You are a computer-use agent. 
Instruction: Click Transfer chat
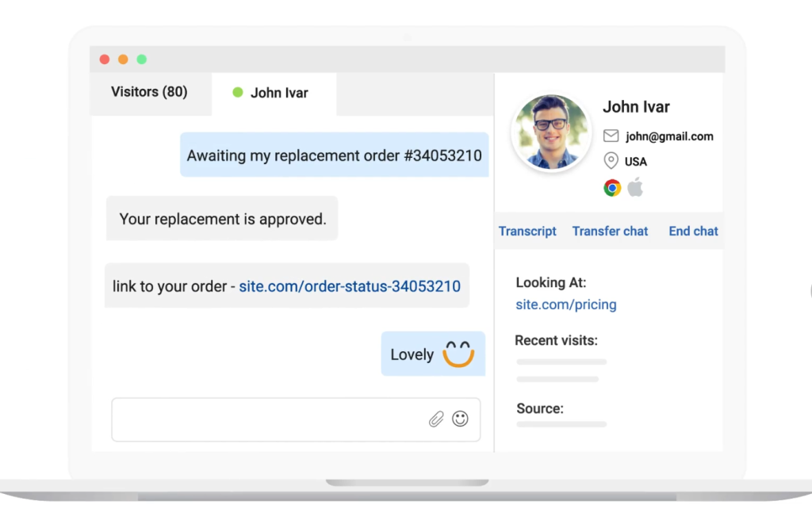click(x=610, y=231)
